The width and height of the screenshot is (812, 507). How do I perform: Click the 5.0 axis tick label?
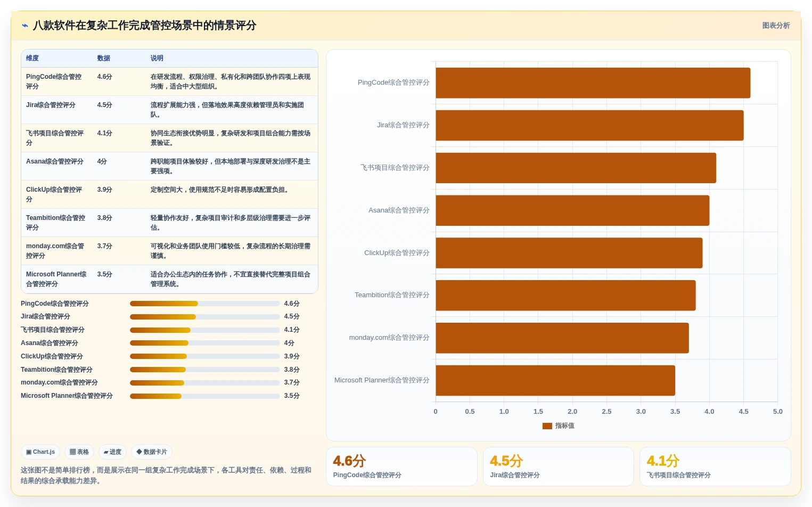click(x=777, y=412)
